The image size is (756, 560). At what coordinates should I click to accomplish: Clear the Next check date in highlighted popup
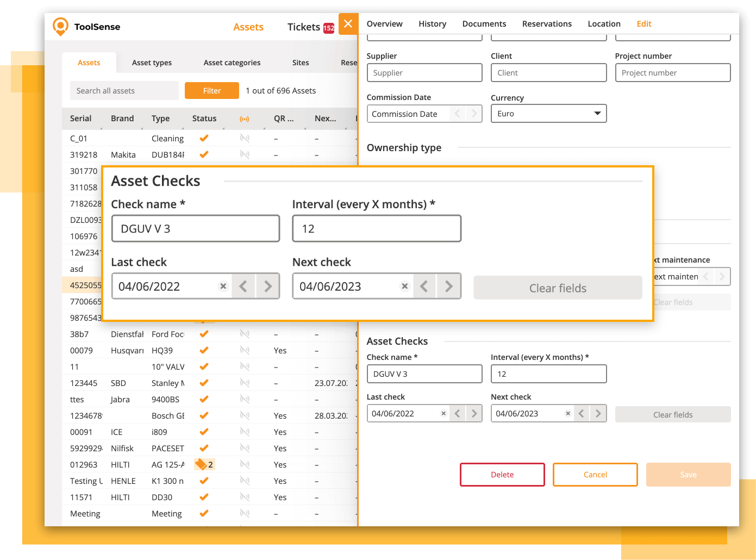click(404, 287)
